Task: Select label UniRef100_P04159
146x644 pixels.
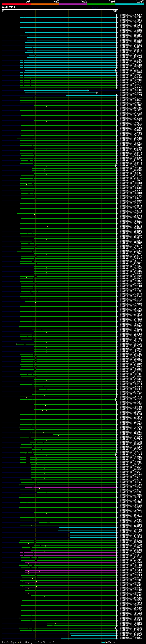Action: pos(131,638)
